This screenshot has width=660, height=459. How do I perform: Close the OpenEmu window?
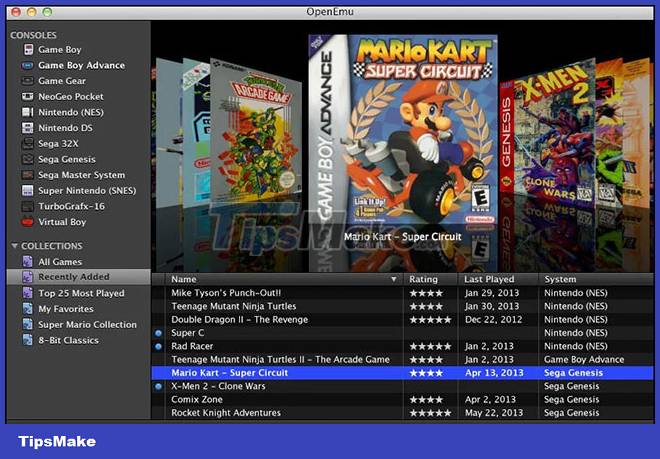pos(16,11)
